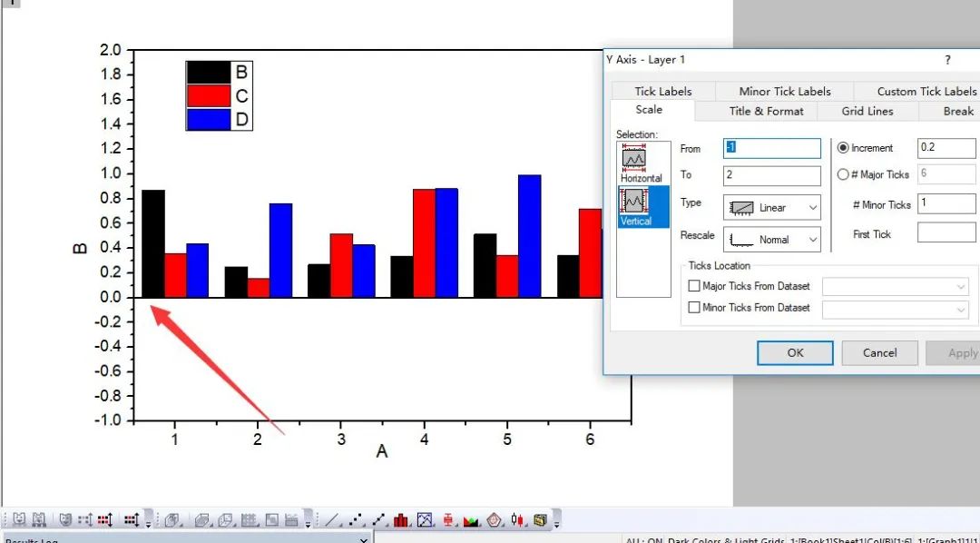Click the Y axis title "B"

click(x=80, y=249)
